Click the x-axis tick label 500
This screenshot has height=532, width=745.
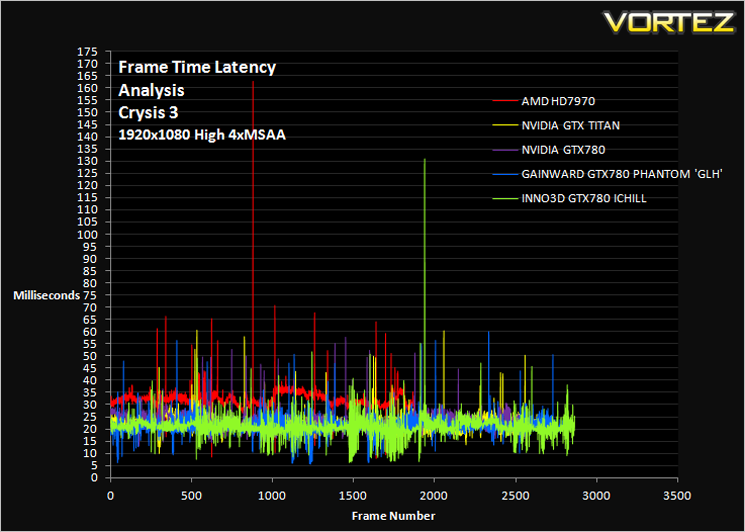191,496
